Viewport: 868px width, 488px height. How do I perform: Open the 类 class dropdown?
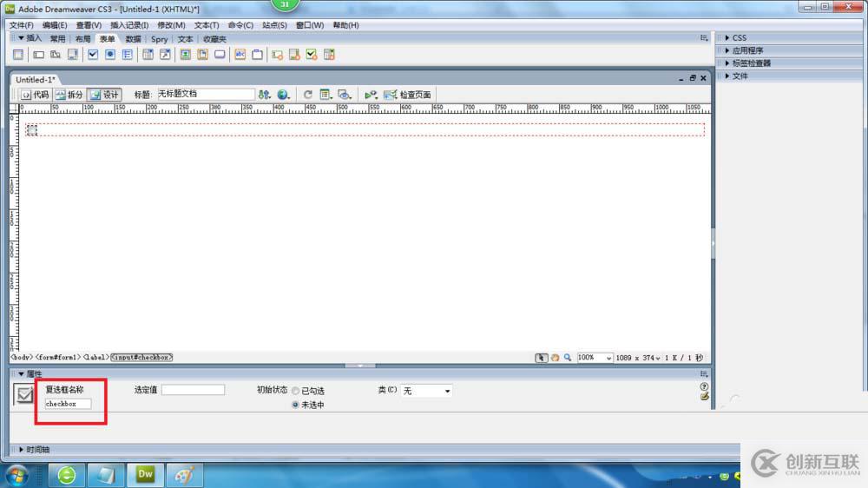point(426,391)
